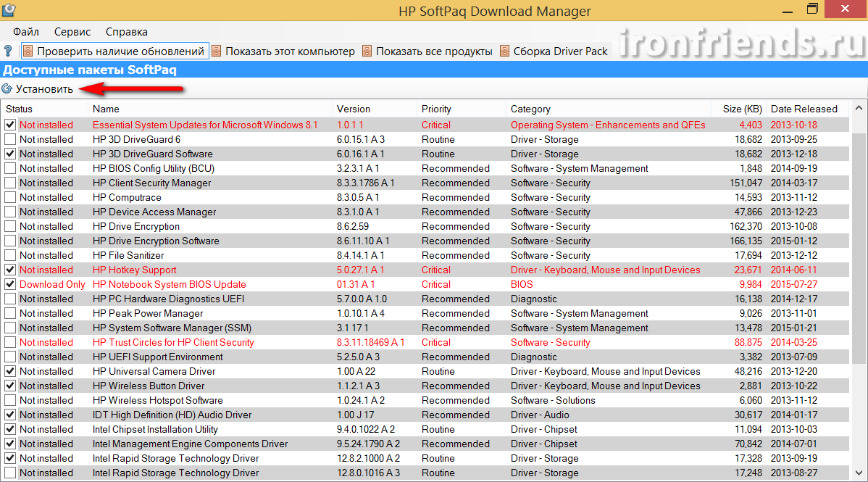868x482 pixels.
Task: Open the Сервис menu
Action: [x=72, y=32]
